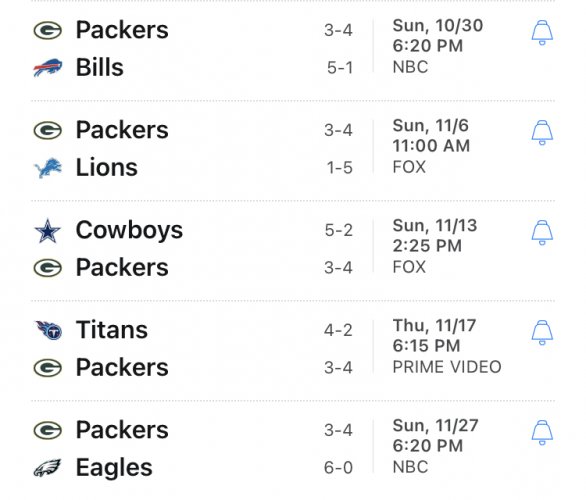Select the Cowboys team name
586x500 pixels.
pyautogui.click(x=129, y=230)
